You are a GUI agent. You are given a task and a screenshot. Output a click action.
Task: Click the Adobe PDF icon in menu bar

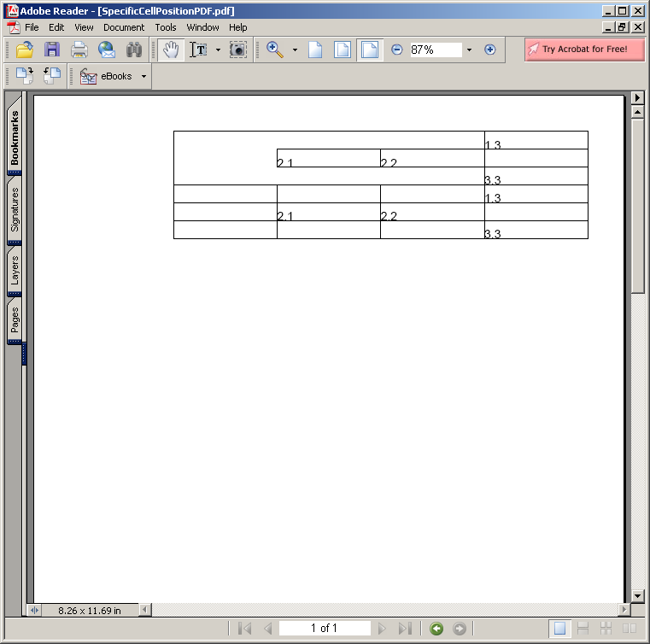14,27
